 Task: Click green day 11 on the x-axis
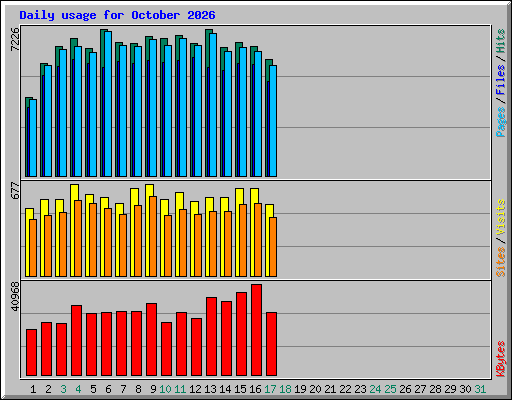tap(180, 389)
